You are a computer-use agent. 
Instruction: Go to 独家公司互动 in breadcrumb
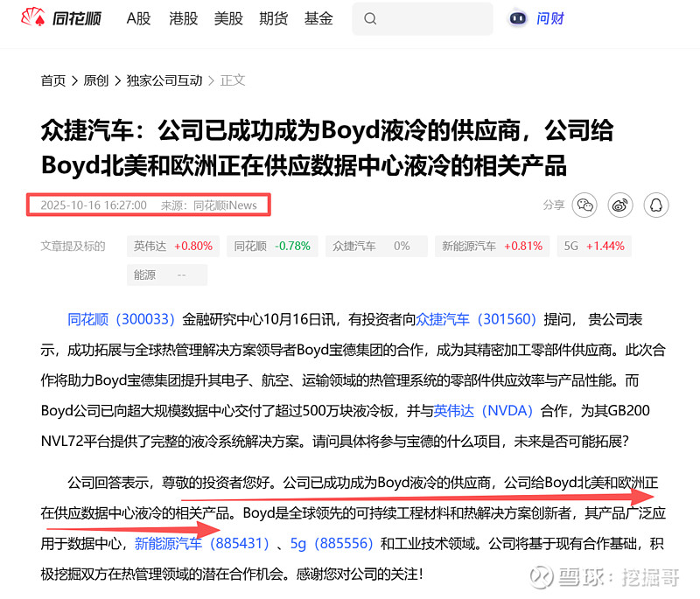pyautogui.click(x=164, y=80)
